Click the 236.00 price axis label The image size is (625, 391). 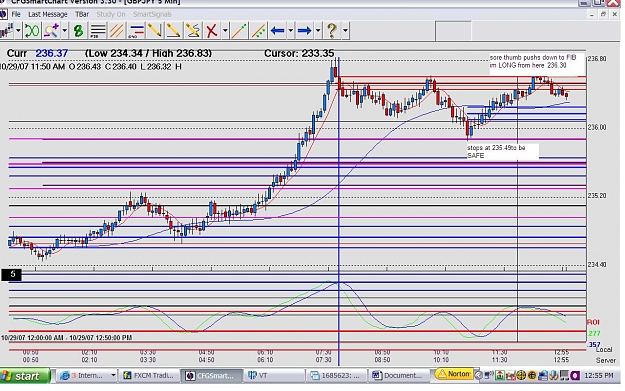point(597,127)
